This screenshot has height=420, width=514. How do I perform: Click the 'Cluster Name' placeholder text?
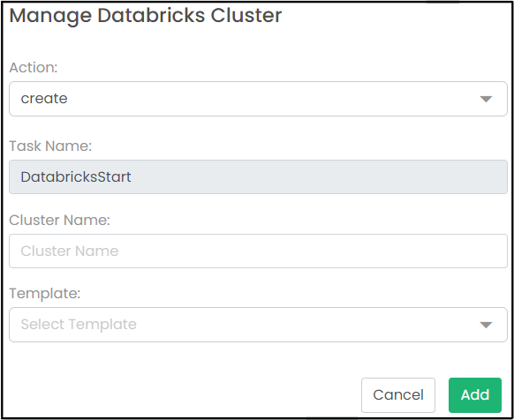[x=70, y=251]
